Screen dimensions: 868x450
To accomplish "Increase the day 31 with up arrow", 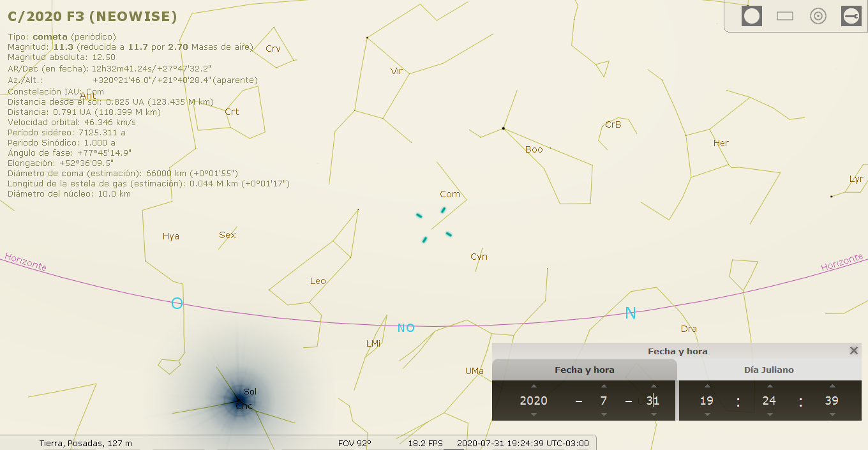I will 653,386.
